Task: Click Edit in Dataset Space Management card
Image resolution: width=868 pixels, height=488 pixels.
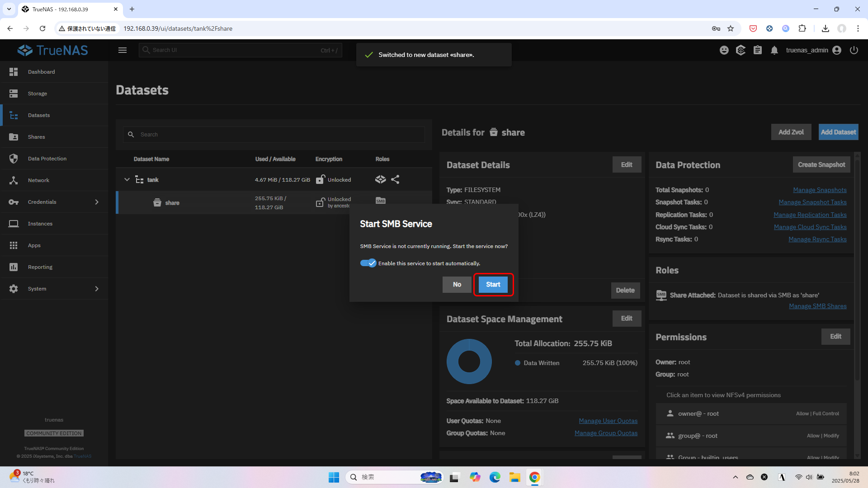Action: tap(627, 319)
